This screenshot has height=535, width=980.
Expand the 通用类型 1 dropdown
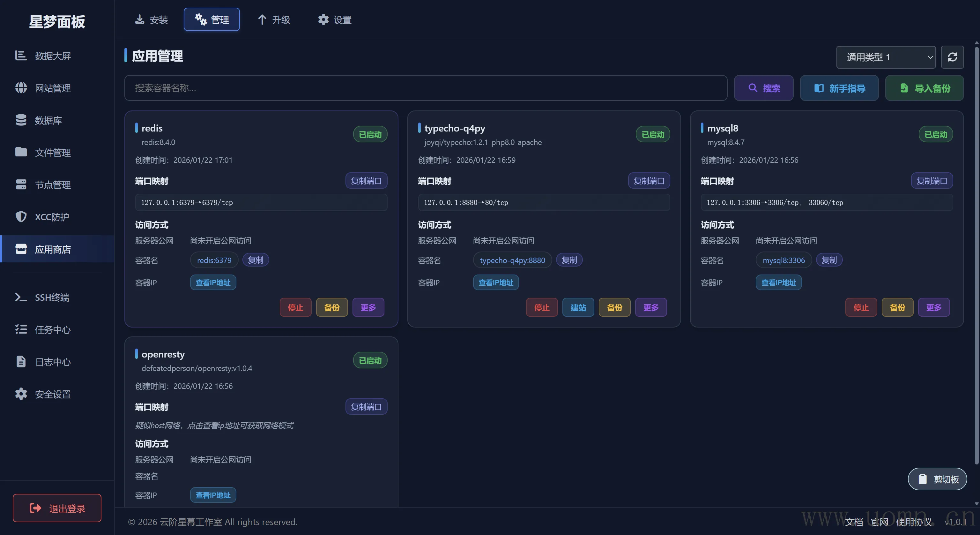point(886,57)
